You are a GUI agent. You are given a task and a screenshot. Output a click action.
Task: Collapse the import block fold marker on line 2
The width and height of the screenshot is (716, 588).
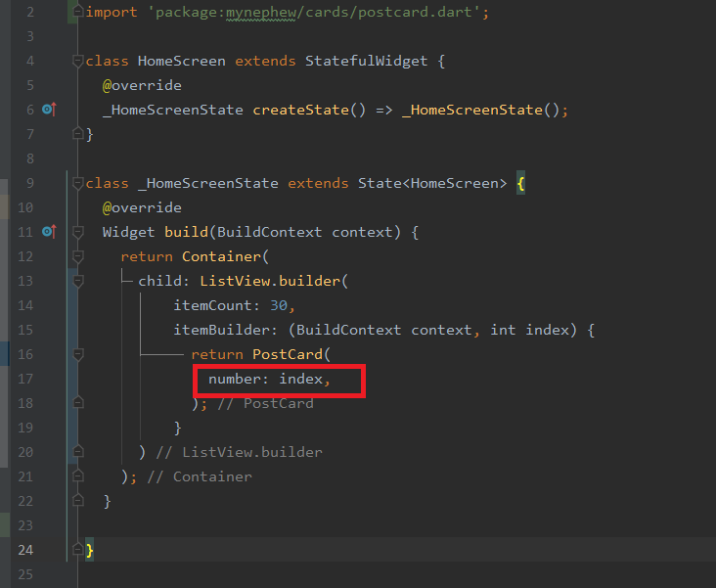[x=78, y=12]
